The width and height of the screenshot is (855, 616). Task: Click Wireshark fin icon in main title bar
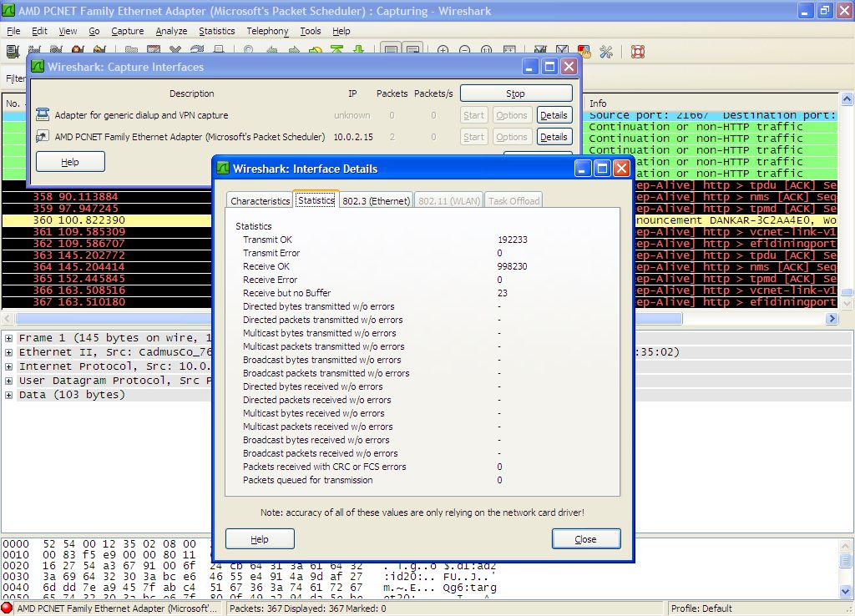[8, 10]
